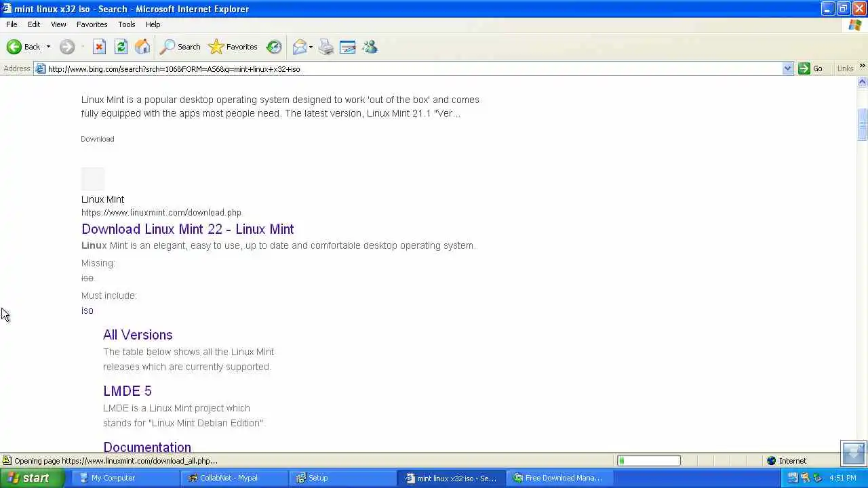Click the Free Download Manager drop box
This screenshot has height=488, width=868.
click(x=853, y=453)
